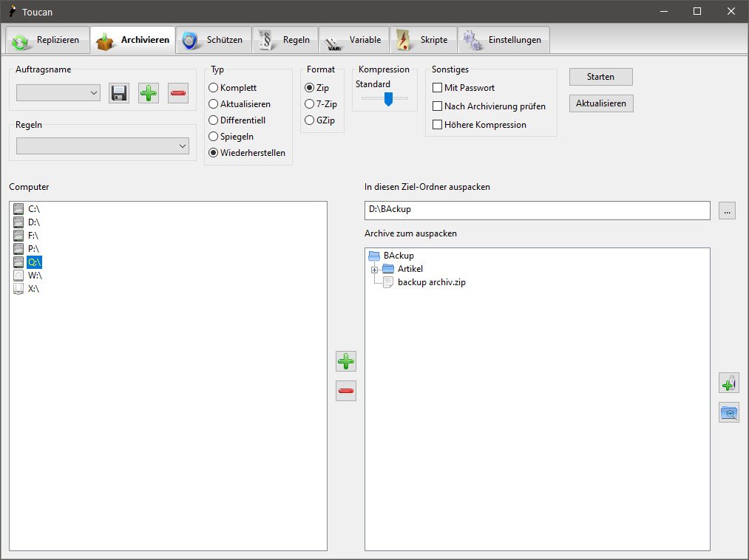Remove the job with red minus
This screenshot has width=749, height=560.
[178, 93]
